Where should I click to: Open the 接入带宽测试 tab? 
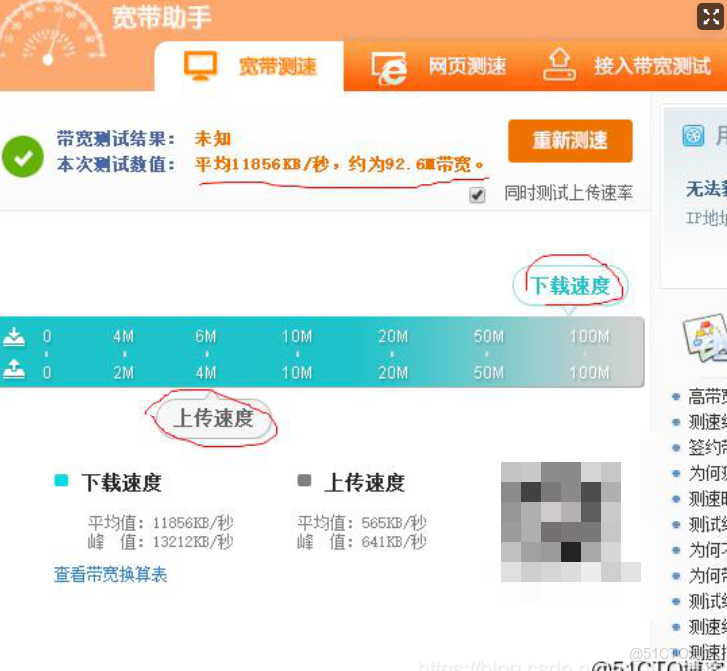point(627,66)
